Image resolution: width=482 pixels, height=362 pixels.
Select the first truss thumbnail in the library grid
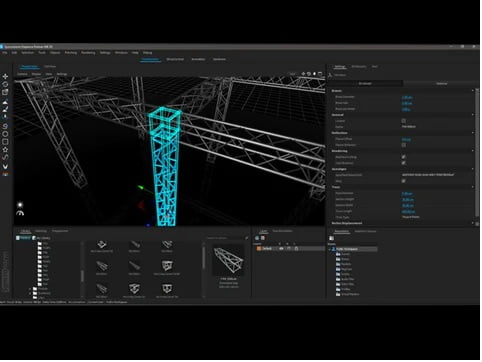[102, 246]
